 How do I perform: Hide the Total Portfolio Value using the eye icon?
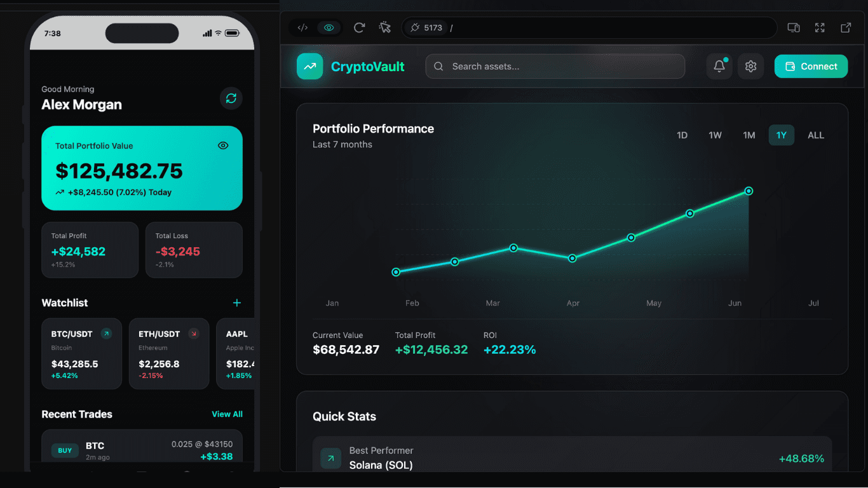pyautogui.click(x=223, y=146)
